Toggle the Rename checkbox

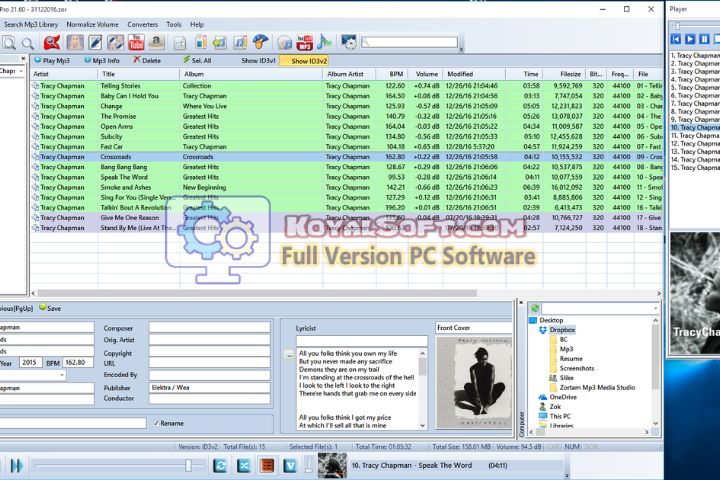tap(156, 423)
